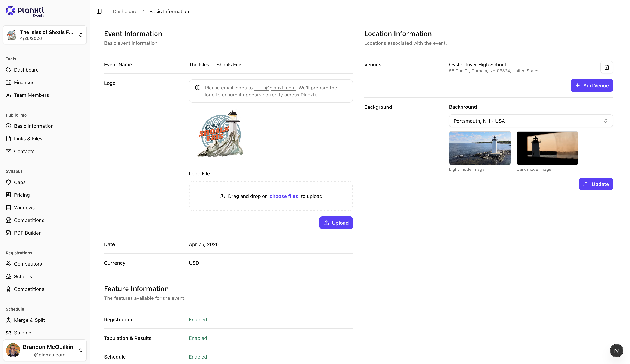Delete the Oyster River High School venue
Screen dimensions: 630x364
coord(606,67)
